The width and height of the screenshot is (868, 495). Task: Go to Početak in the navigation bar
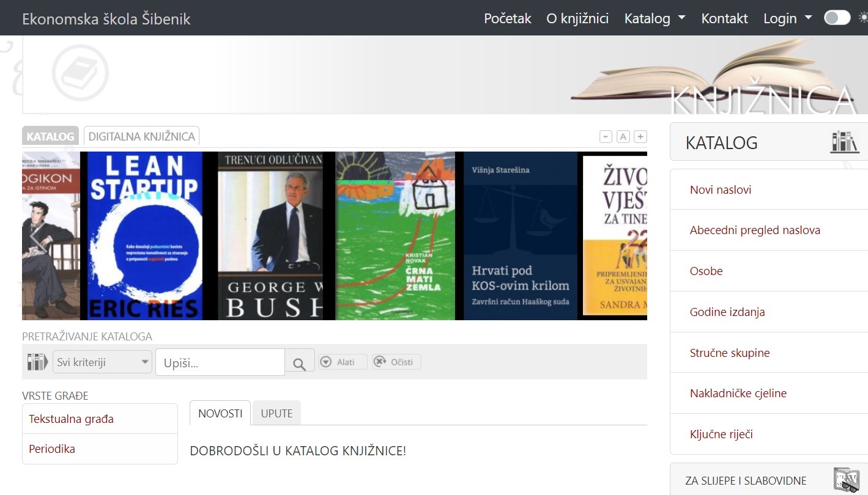pos(508,18)
